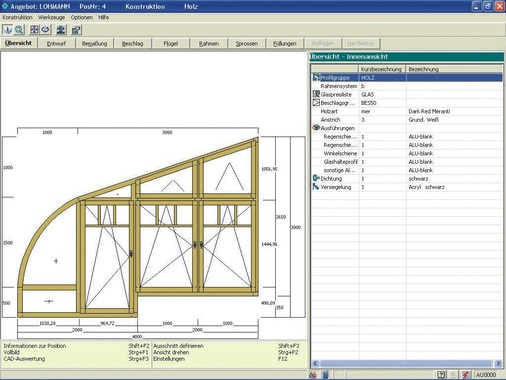Viewport: 506px width, 380px height.
Task: Click the 3000 top dimension label
Action: tap(167, 132)
